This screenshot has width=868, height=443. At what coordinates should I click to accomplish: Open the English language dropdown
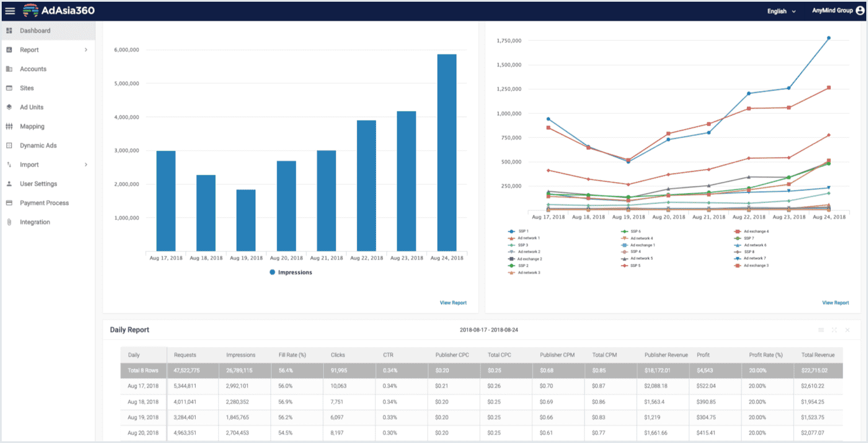[781, 11]
